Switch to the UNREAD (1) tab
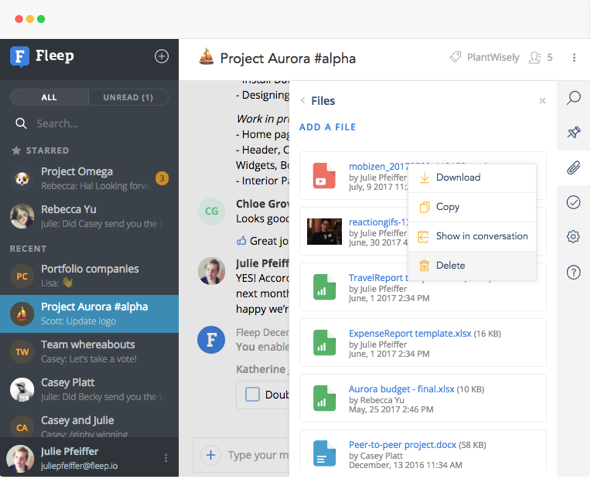 point(128,97)
